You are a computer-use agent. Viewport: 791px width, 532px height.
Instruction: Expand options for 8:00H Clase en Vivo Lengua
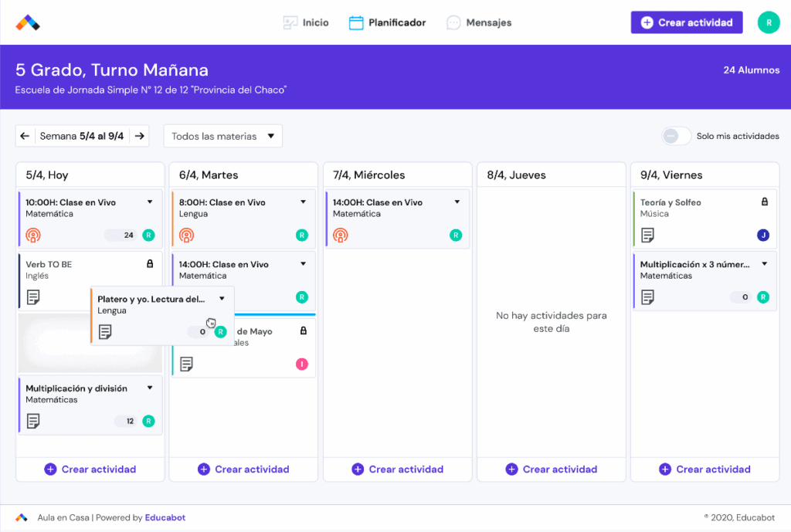click(303, 202)
